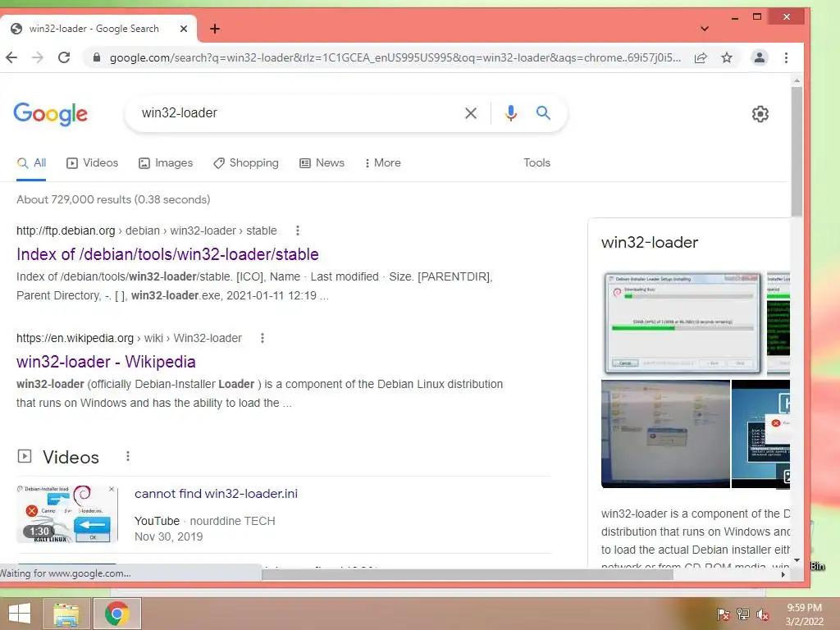Click the Nov 30, 2019 video date
This screenshot has width=840, height=630.
(x=168, y=536)
